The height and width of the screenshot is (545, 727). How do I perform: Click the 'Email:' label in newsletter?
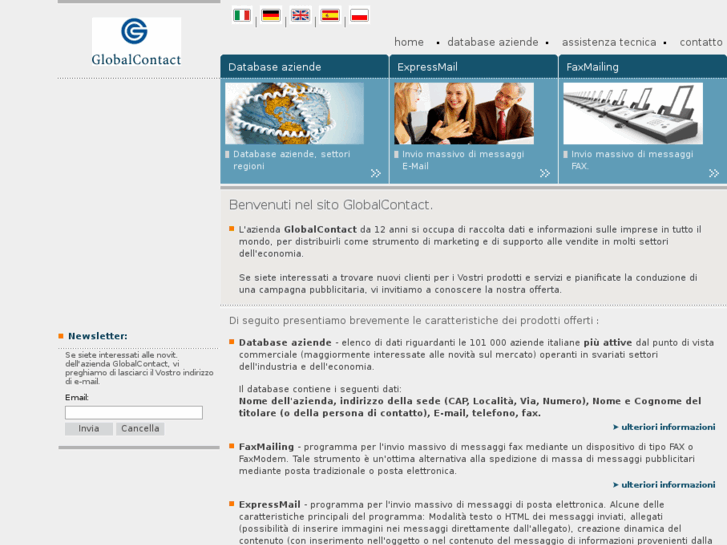[x=77, y=398]
